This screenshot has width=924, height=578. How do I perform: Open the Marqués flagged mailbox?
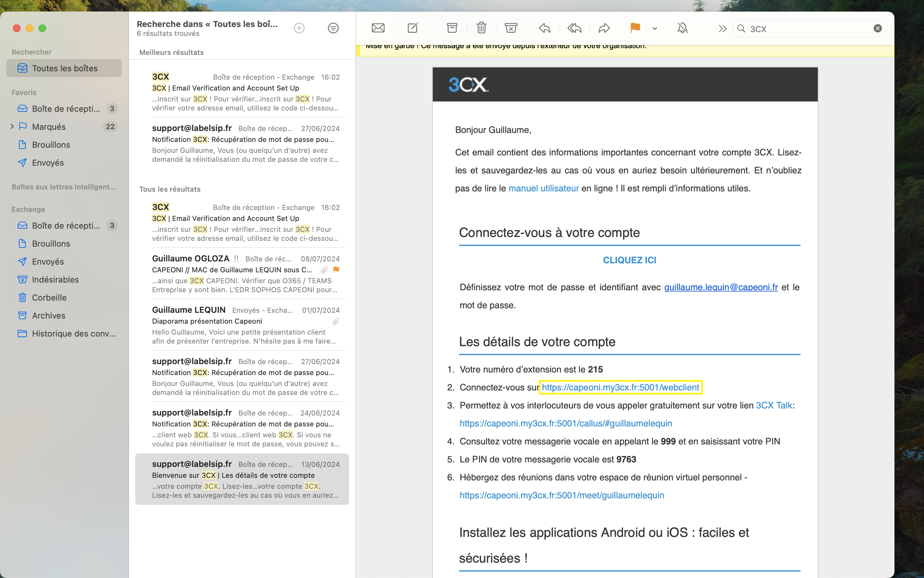[64, 127]
